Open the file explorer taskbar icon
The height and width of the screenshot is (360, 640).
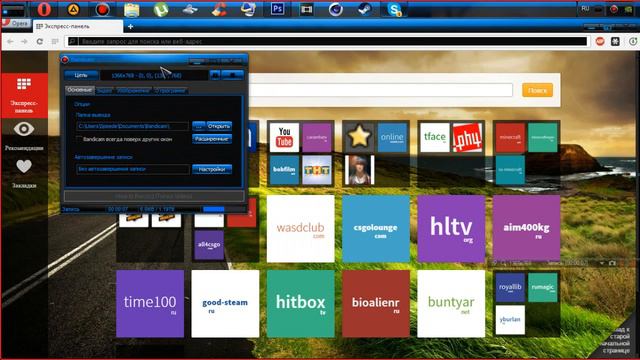pyautogui.click(x=131, y=9)
